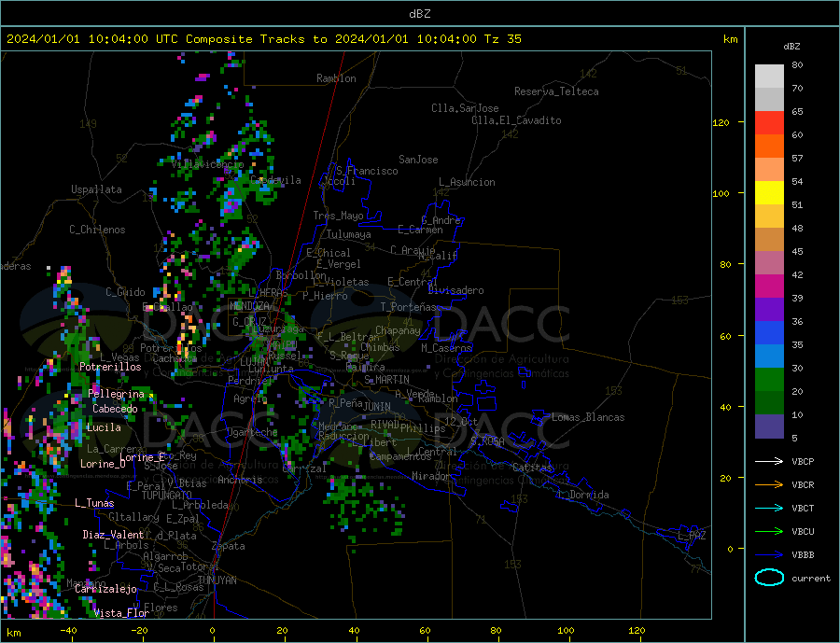840x643 pixels.
Task: Click the cyan VBCT arrow in legend
Action: pyautogui.click(x=769, y=508)
